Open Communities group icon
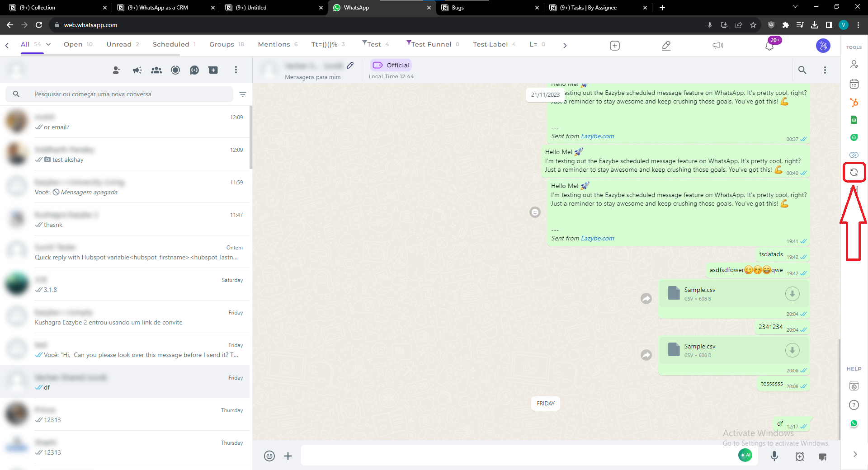 pyautogui.click(x=156, y=70)
